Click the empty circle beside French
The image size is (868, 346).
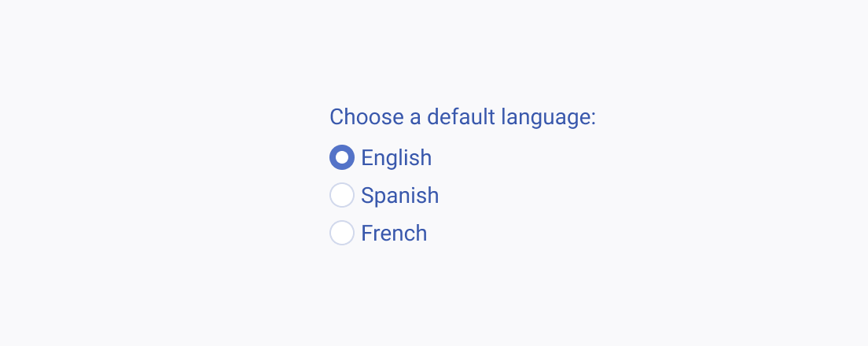tap(341, 233)
